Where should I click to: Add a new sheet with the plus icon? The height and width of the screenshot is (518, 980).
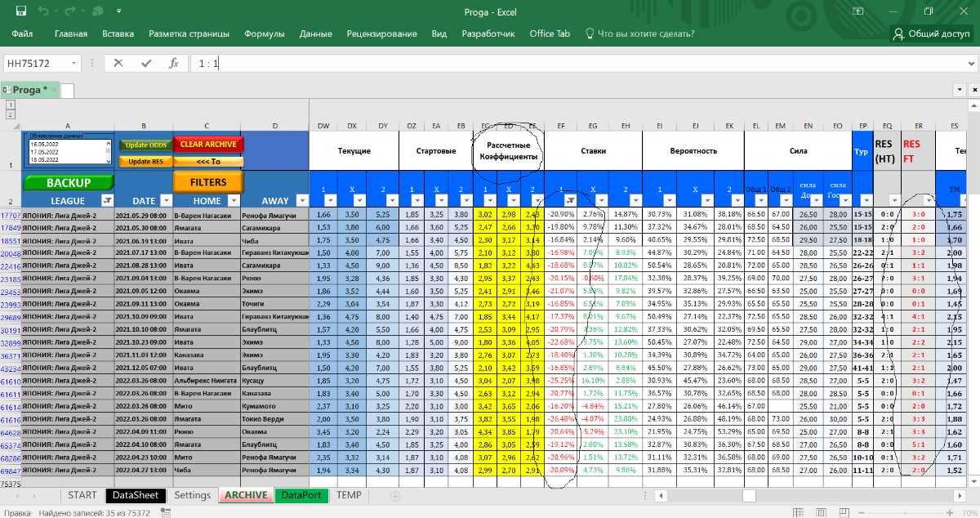(x=395, y=496)
